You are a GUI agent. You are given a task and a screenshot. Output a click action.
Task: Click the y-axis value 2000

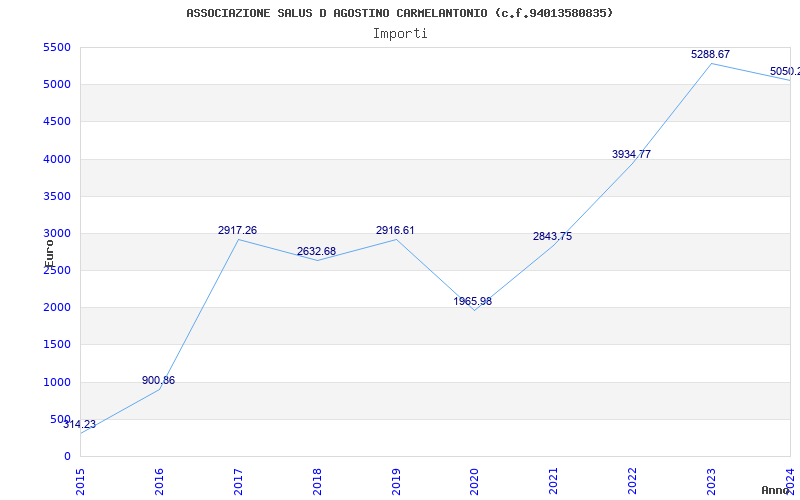(x=57, y=308)
